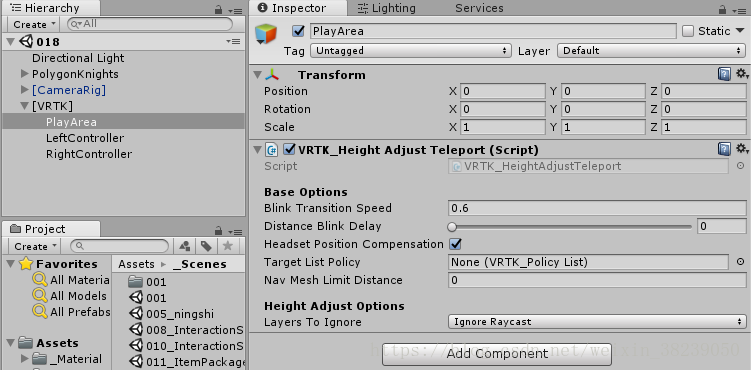This screenshot has height=370, width=751.
Task: Collapse the Favorites foldout
Action: [x=11, y=264]
